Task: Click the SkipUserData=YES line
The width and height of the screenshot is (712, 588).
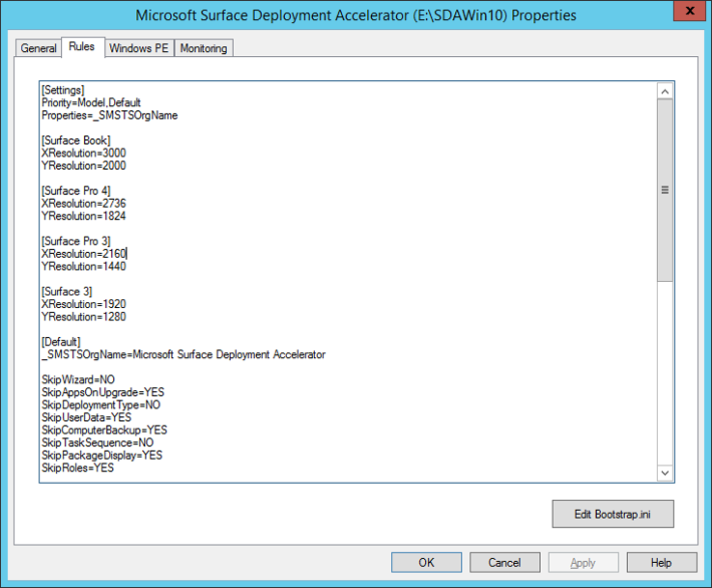Action: click(86, 417)
